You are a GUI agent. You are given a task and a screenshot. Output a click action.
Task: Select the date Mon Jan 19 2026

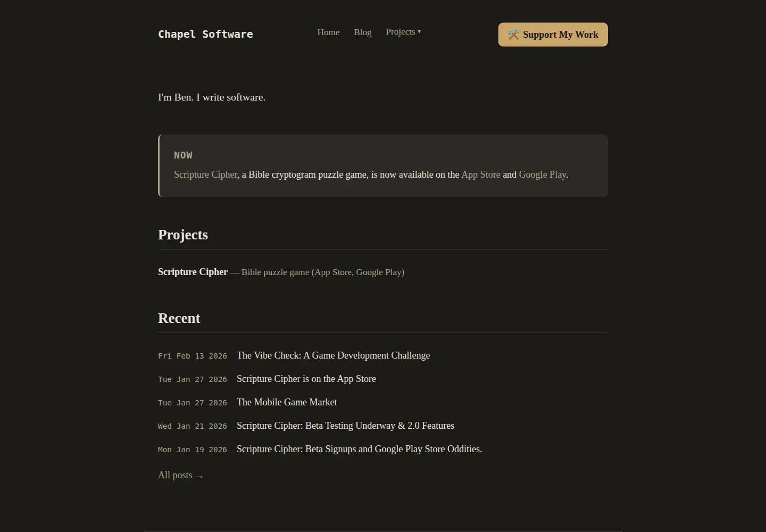tap(193, 450)
